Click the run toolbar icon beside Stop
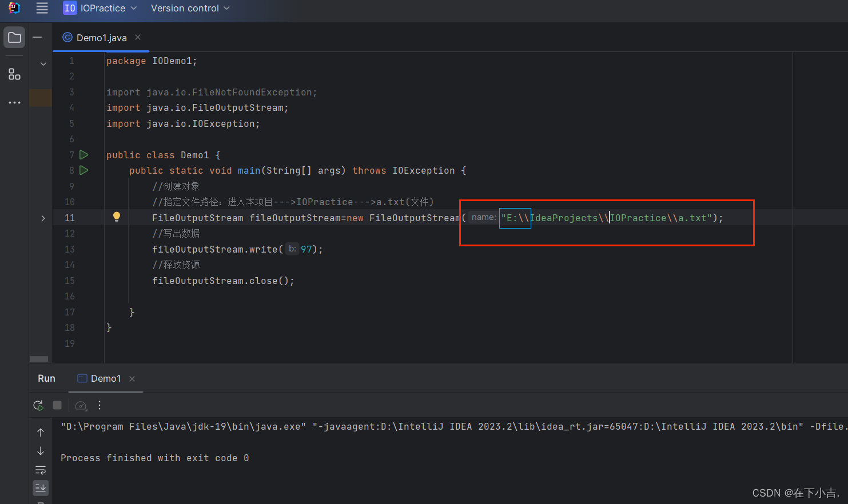The height and width of the screenshot is (504, 848). point(81,405)
